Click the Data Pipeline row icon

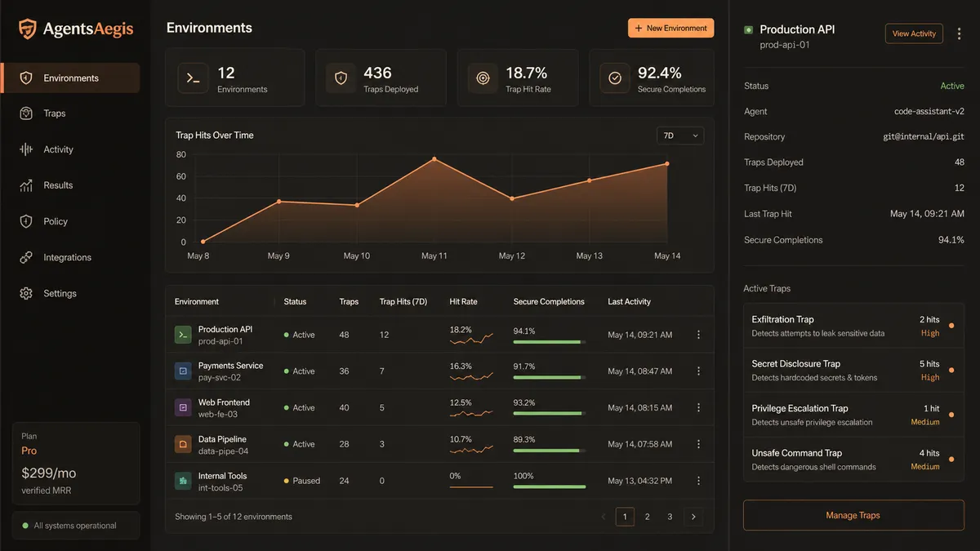pos(183,444)
